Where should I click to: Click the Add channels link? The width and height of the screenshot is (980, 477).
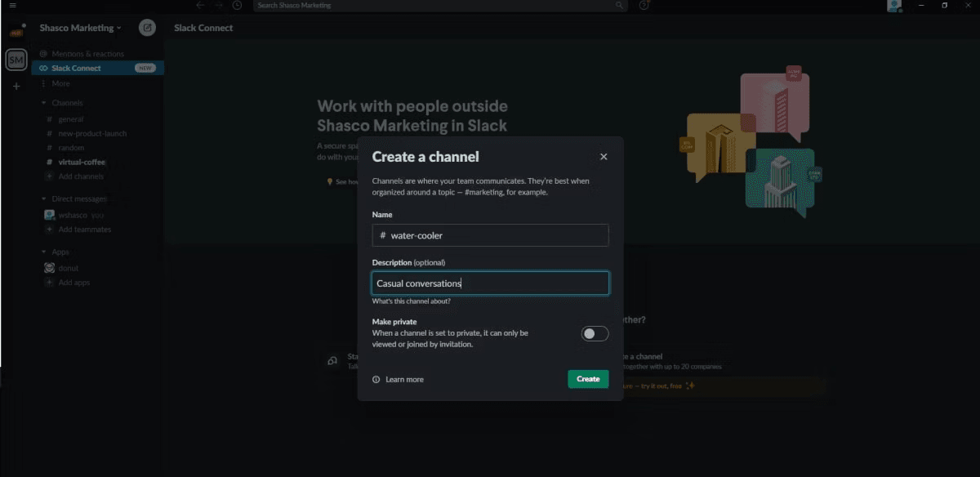[x=81, y=176]
